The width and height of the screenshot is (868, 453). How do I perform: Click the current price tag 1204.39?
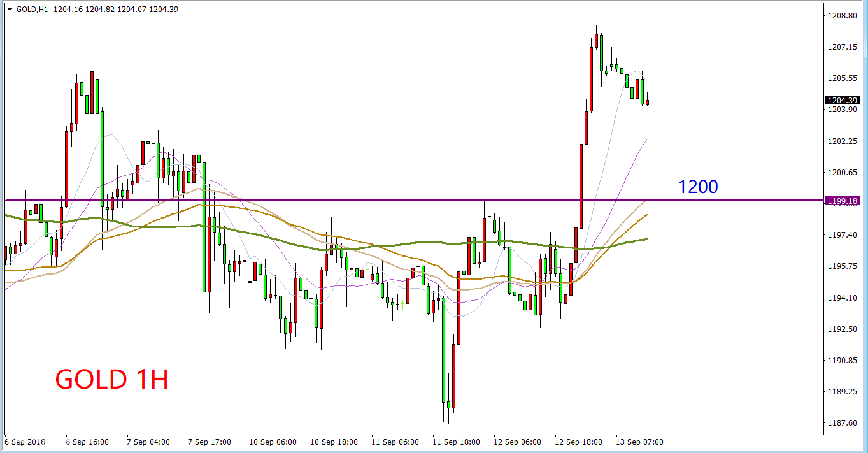(x=843, y=100)
